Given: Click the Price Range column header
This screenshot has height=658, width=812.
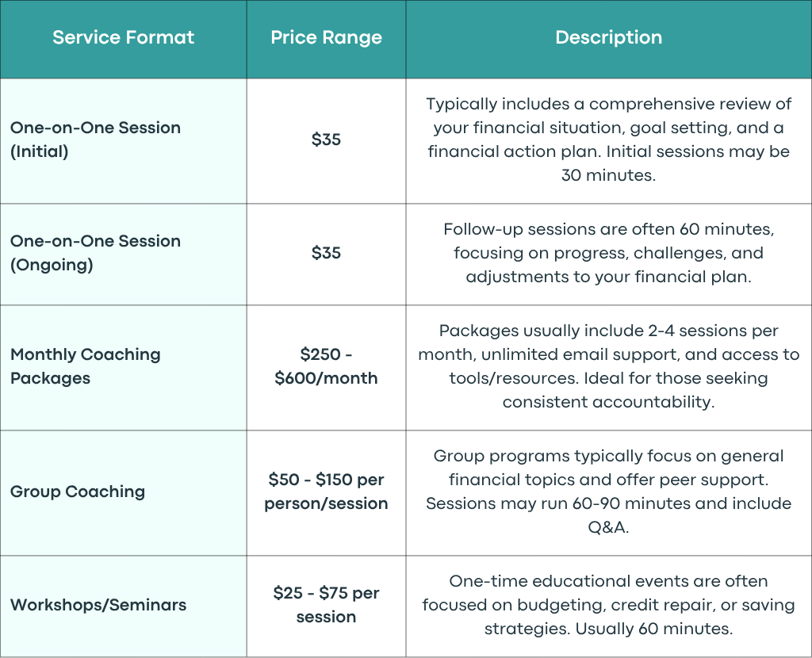Looking at the screenshot, I should [x=326, y=37].
